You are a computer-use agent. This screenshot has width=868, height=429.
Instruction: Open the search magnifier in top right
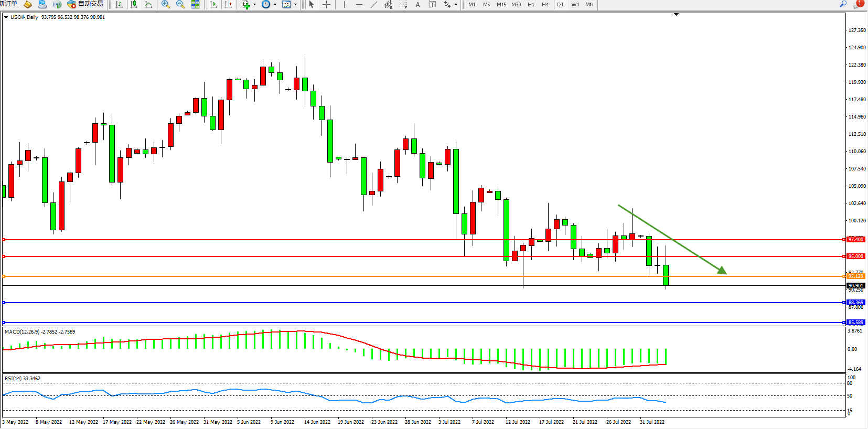(843, 4)
